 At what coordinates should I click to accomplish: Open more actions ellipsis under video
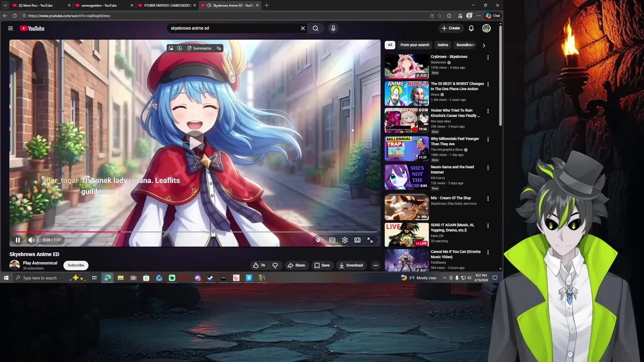click(375, 265)
